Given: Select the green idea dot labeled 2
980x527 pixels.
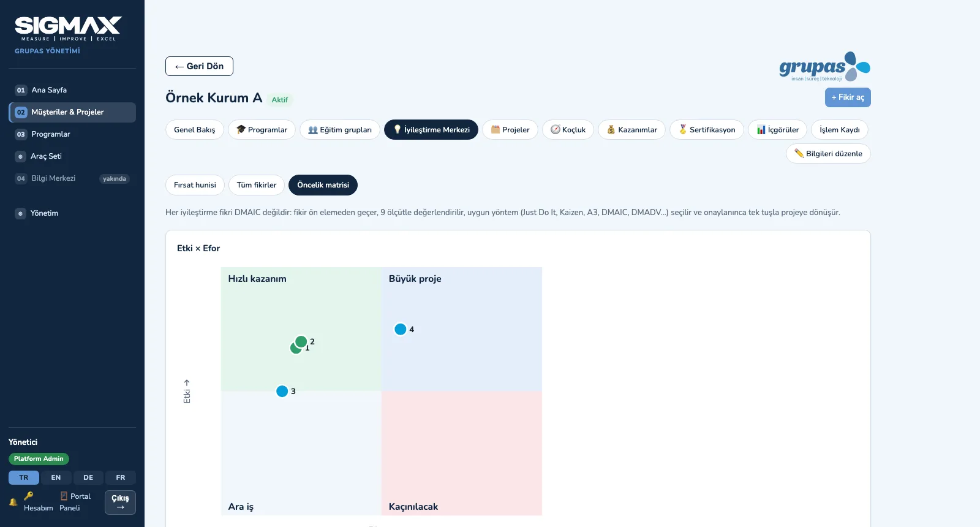Looking at the screenshot, I should click(301, 341).
